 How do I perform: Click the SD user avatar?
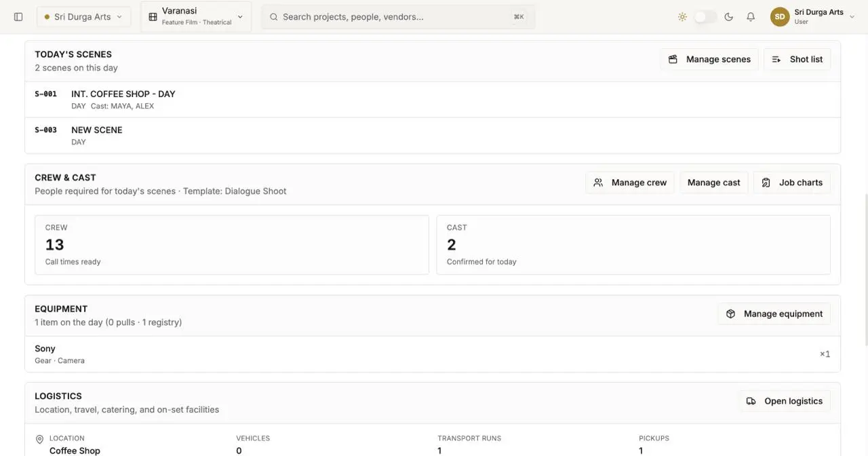[780, 17]
